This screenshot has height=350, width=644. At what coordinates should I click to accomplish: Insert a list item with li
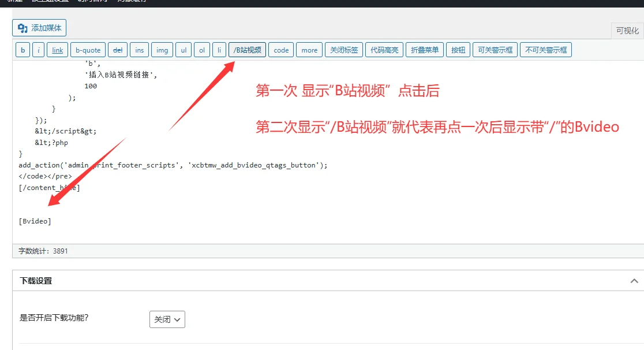click(x=219, y=50)
